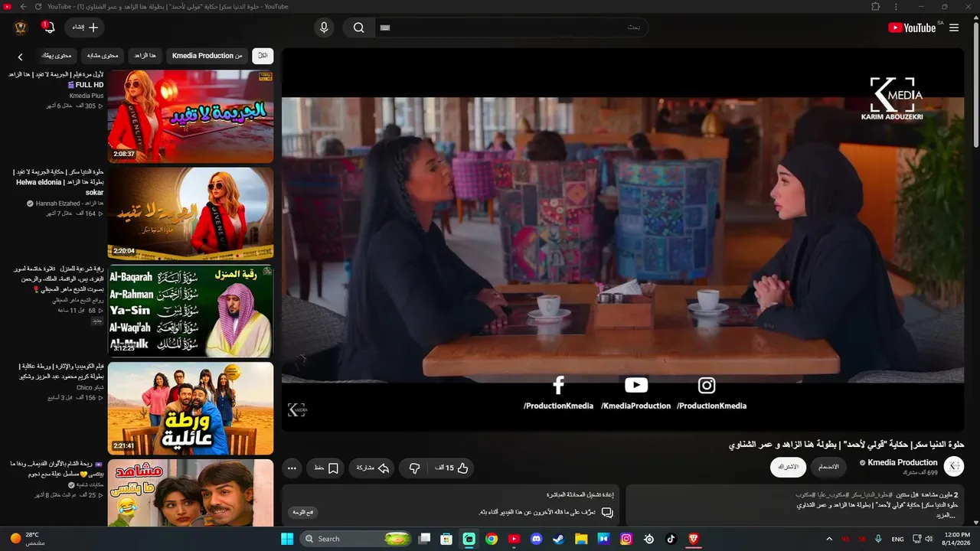Like the video with thumbs-up (15 ألف)
Viewport: 980px width, 551px height.
452,468
